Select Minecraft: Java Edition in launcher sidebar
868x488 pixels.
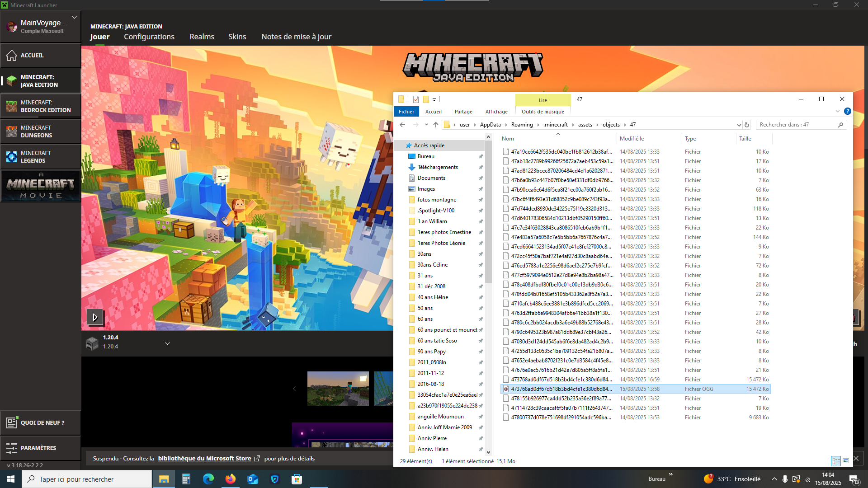41,81
